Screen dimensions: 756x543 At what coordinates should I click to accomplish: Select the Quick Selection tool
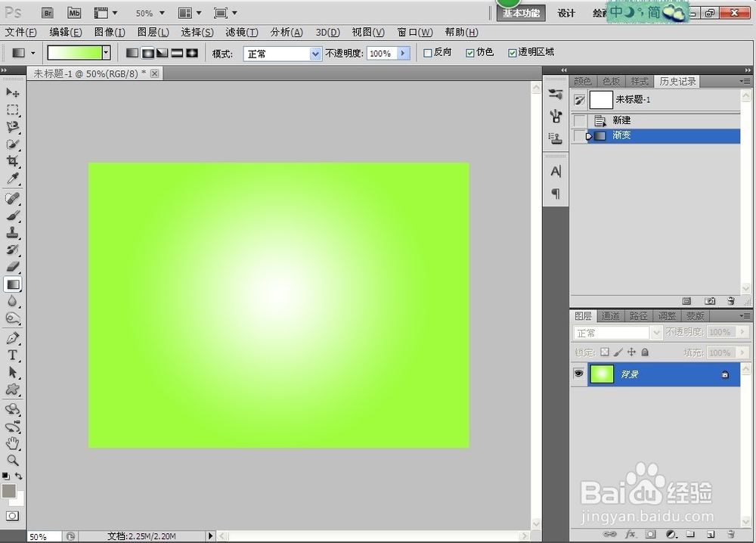13,144
